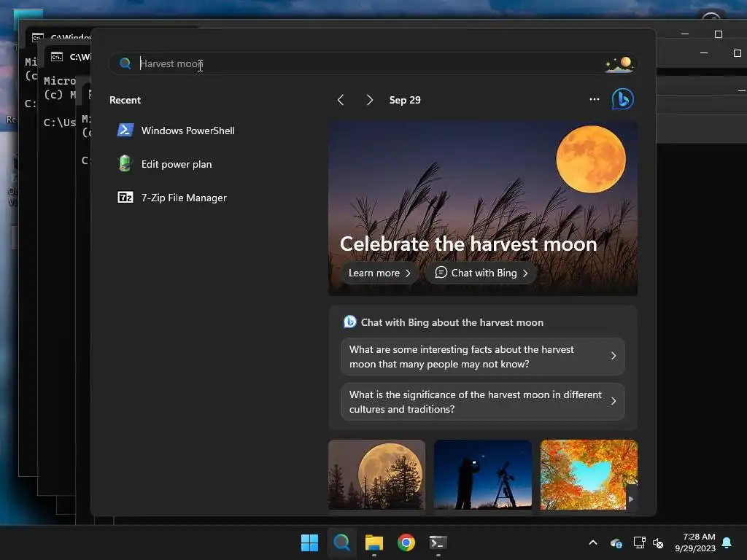Viewport: 747px width, 560px height.
Task: Click the search magnifier icon in search box
Action: click(125, 63)
